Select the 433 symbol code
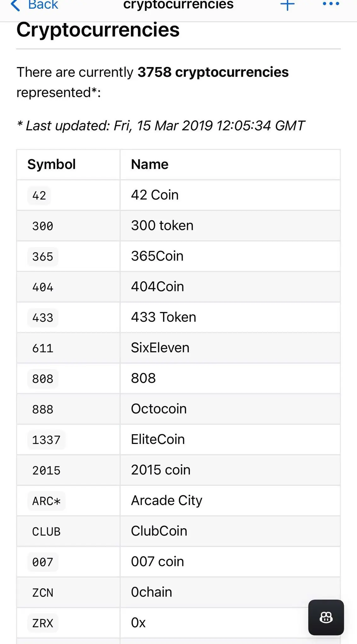Screen dimensions: 357x644 pos(43,318)
